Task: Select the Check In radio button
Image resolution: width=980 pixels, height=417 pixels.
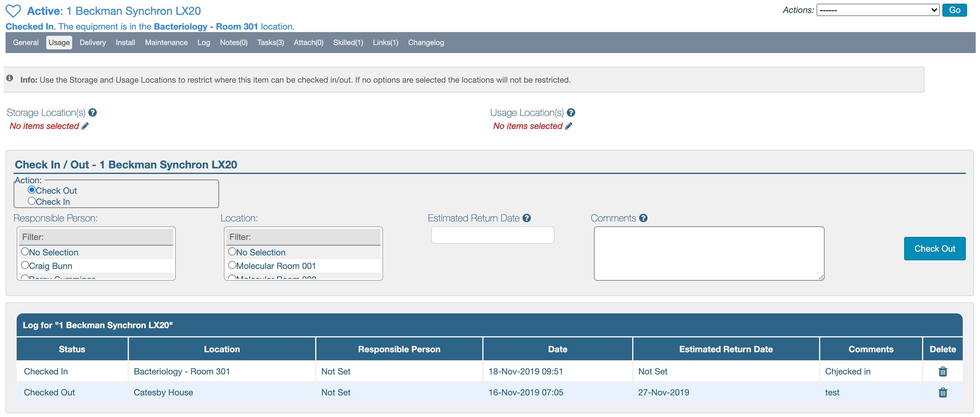Action: (x=31, y=201)
